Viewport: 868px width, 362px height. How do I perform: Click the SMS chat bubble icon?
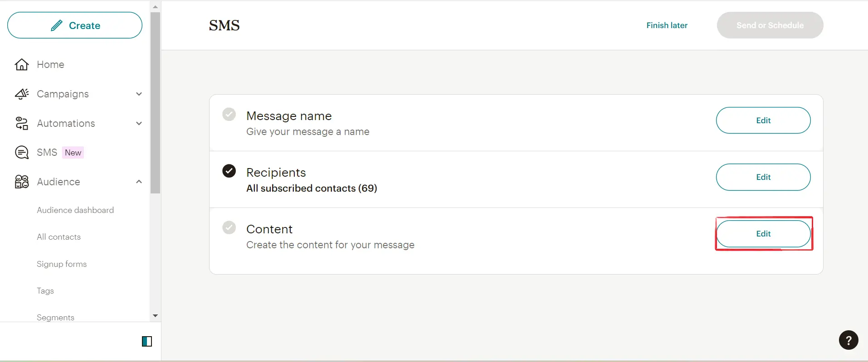(22, 153)
